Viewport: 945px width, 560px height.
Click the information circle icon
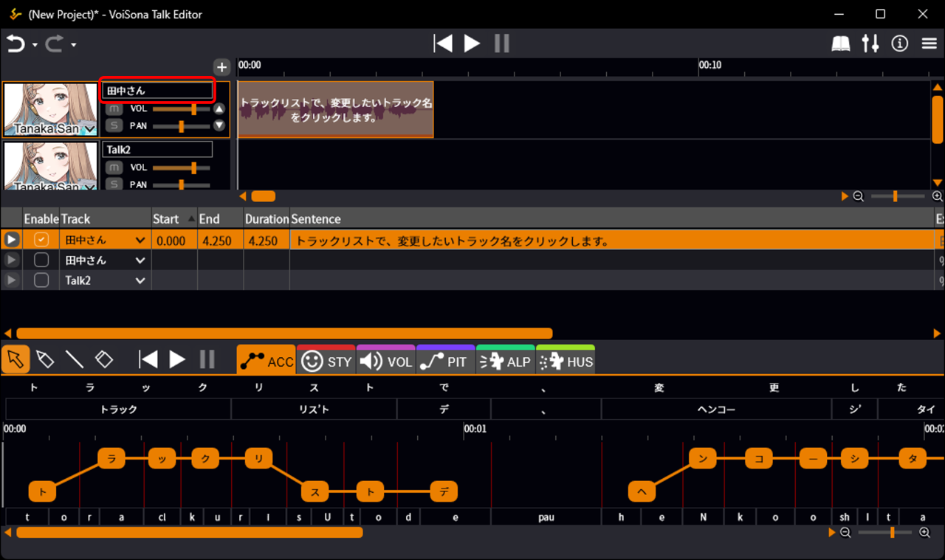[x=899, y=44]
